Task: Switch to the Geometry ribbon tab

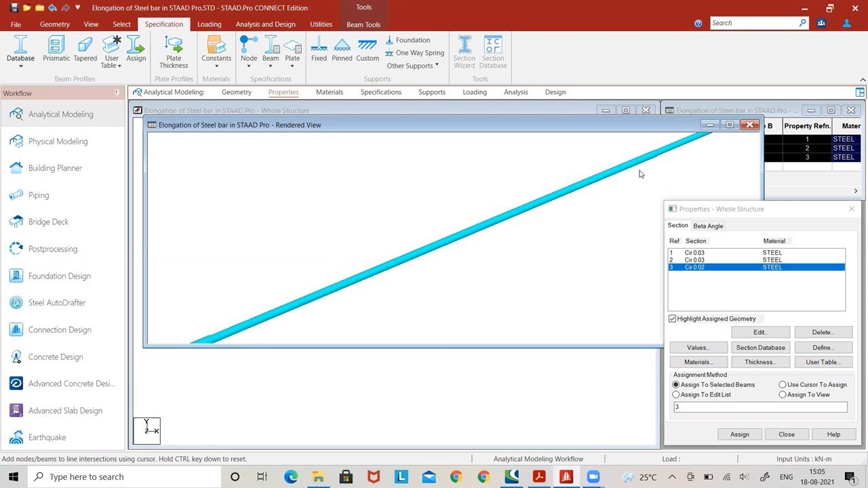Action: [55, 24]
